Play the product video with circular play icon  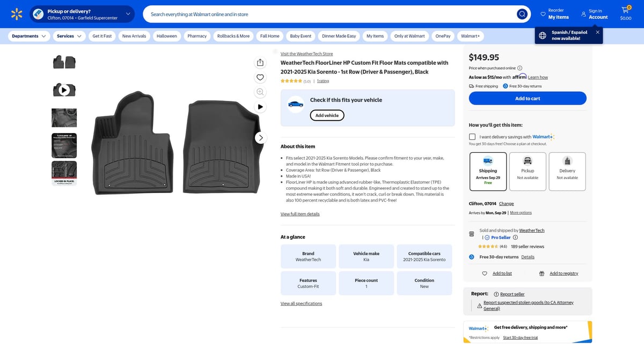tap(260, 107)
